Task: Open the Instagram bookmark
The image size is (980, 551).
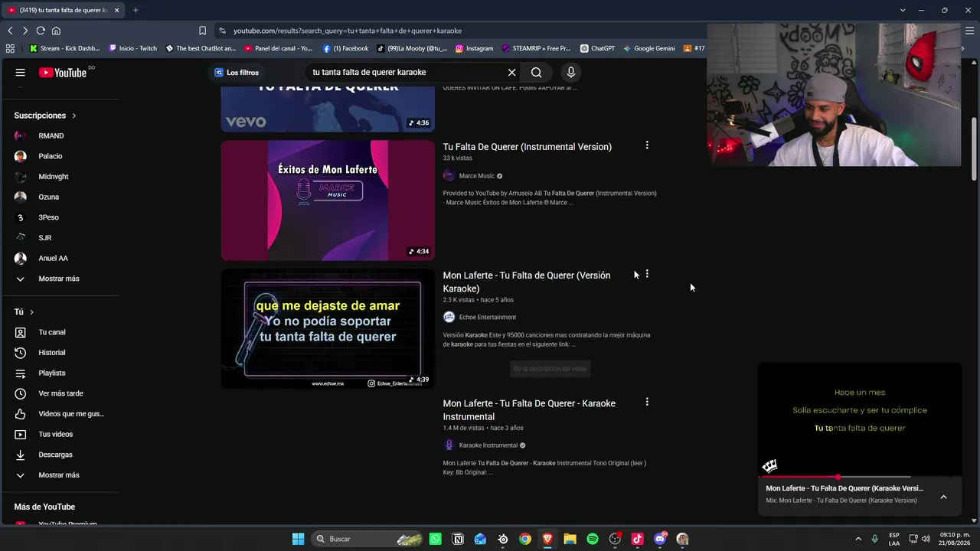Action: tap(474, 48)
